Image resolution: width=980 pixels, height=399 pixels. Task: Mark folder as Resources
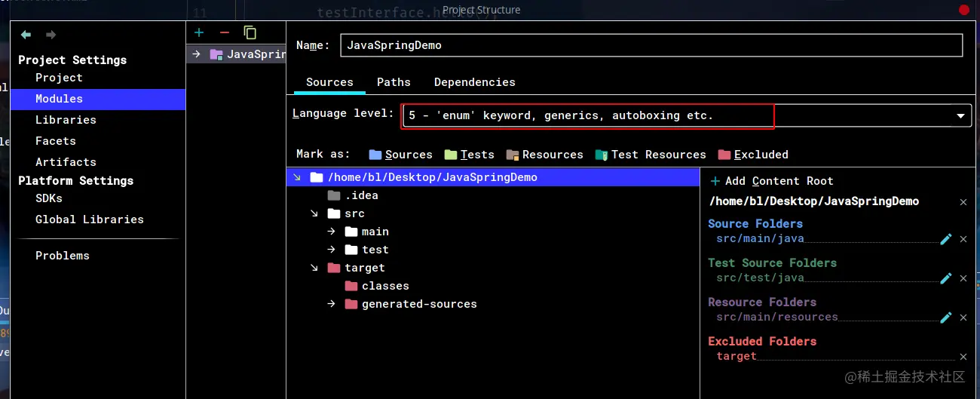tap(544, 155)
